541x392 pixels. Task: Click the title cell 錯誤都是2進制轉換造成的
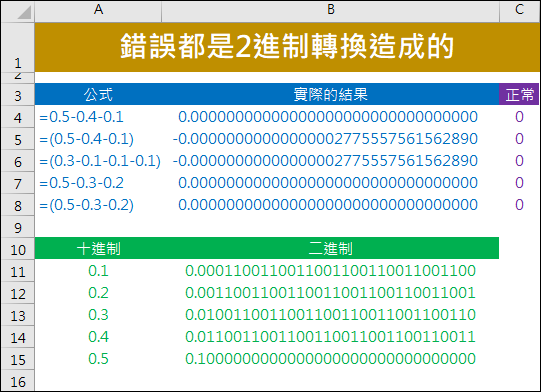point(287,47)
